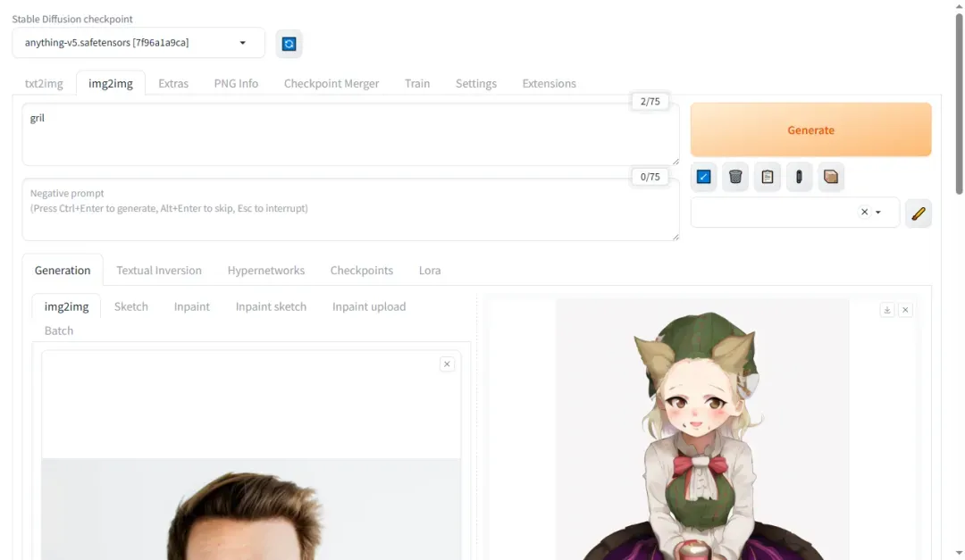
Task: Click the orange Generate button
Action: tap(810, 130)
